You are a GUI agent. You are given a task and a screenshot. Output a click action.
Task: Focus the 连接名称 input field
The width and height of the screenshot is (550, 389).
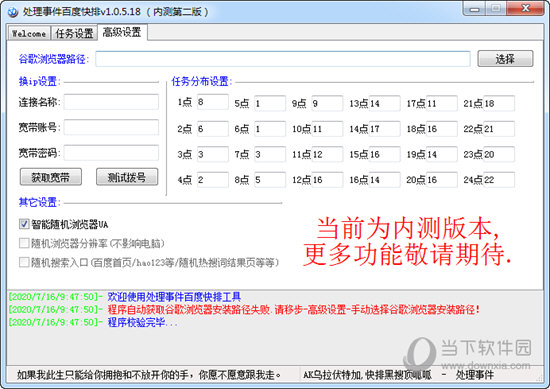[x=111, y=102]
